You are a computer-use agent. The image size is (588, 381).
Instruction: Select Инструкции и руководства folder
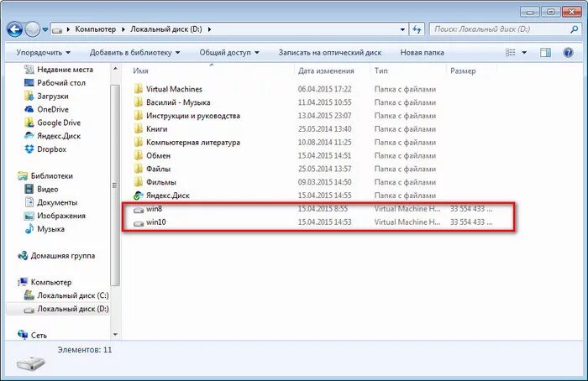[x=192, y=116]
